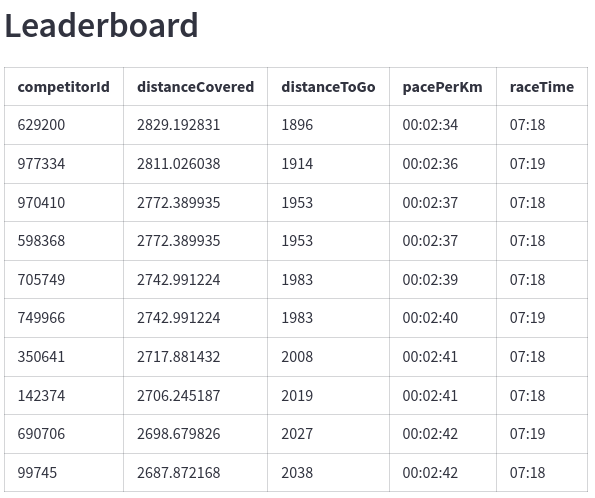Select distance covered 2772.389935 for competitor 598368
Viewport: 595px width, 498px height.
click(179, 241)
